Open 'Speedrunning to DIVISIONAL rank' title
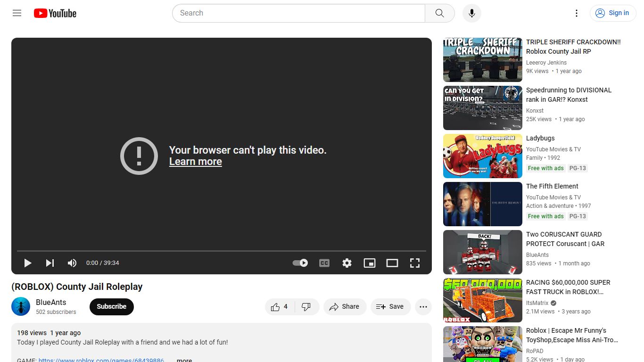644x362 pixels. (569, 95)
